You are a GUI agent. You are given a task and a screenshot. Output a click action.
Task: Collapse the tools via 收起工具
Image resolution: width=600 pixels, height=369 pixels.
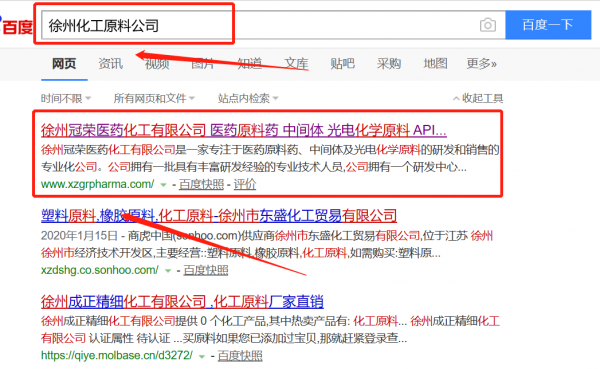(x=478, y=99)
